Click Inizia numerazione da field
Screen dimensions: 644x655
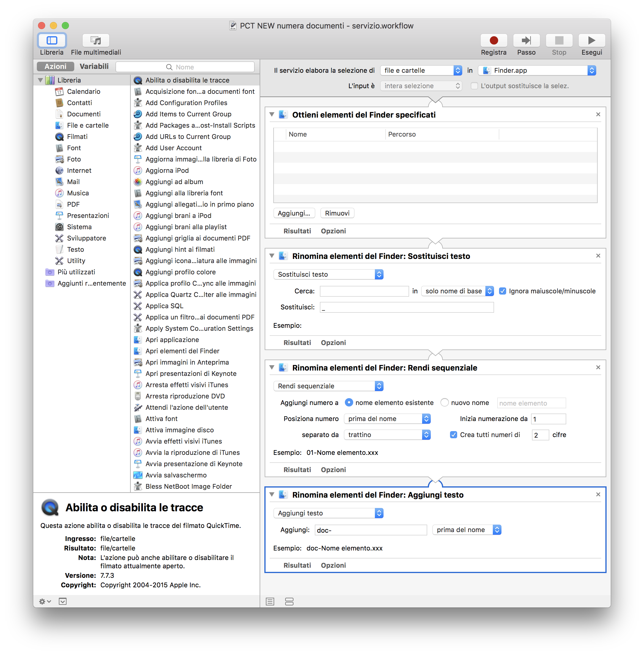548,419
